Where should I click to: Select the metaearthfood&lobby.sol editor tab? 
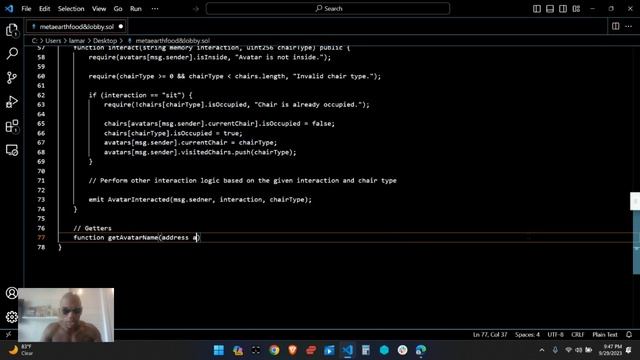[x=77, y=27]
